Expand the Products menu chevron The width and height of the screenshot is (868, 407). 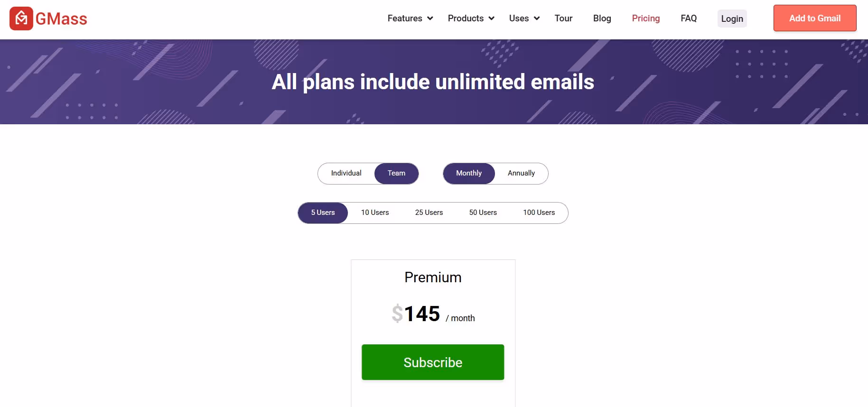[x=491, y=18]
